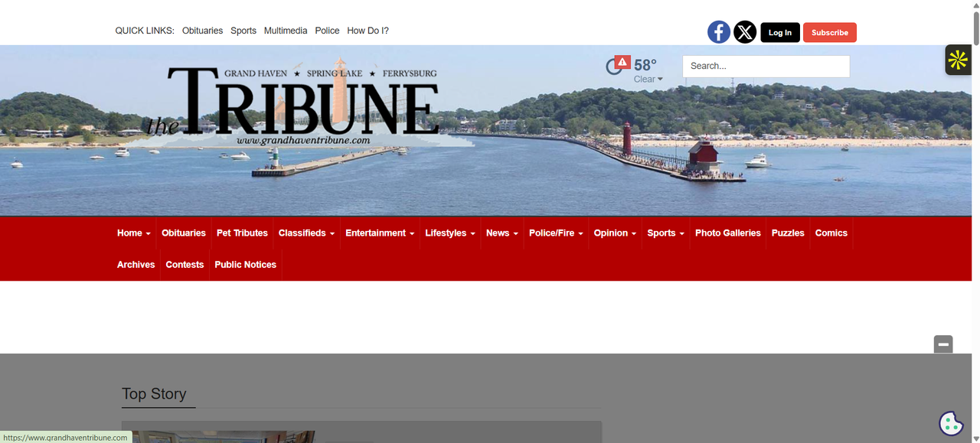Image resolution: width=980 pixels, height=443 pixels.
Task: Open Photo Galleries menu item
Action: point(728,233)
